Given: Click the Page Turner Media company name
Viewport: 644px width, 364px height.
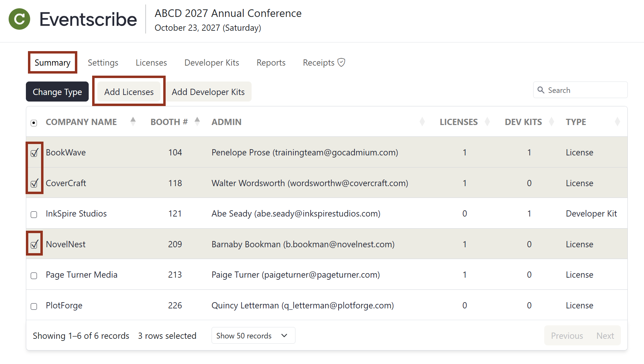Looking at the screenshot, I should pyautogui.click(x=81, y=275).
